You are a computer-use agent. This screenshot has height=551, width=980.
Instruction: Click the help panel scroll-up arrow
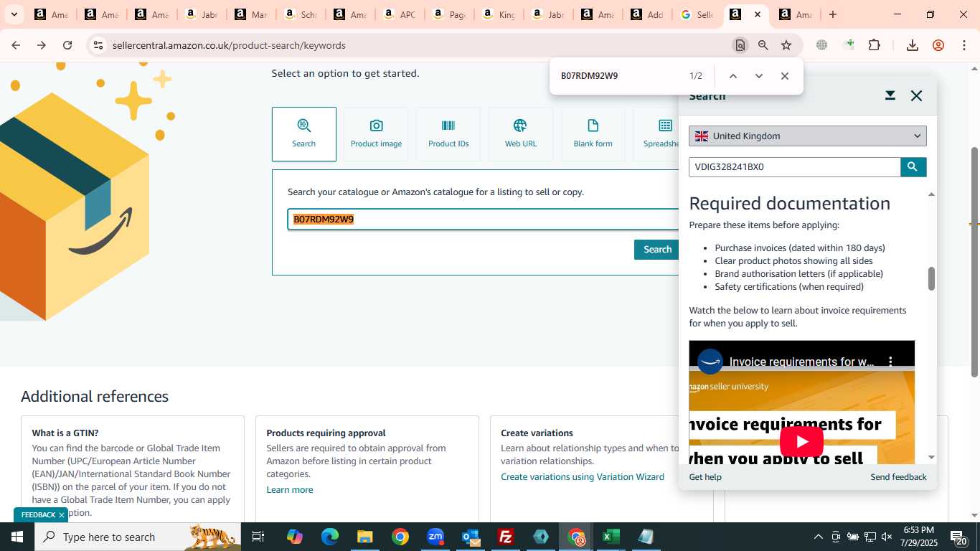pyautogui.click(x=931, y=194)
